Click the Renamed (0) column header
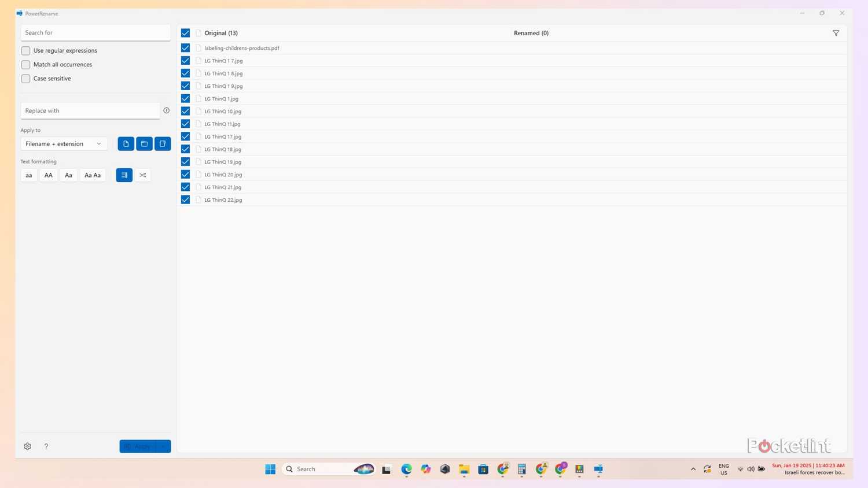The width and height of the screenshot is (868, 488). (x=530, y=33)
